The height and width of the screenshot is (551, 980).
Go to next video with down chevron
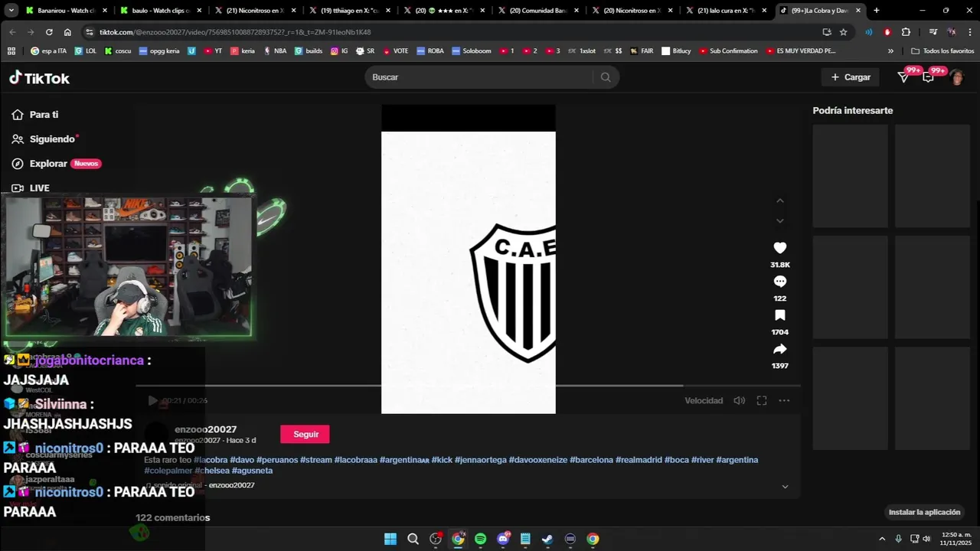[780, 221]
